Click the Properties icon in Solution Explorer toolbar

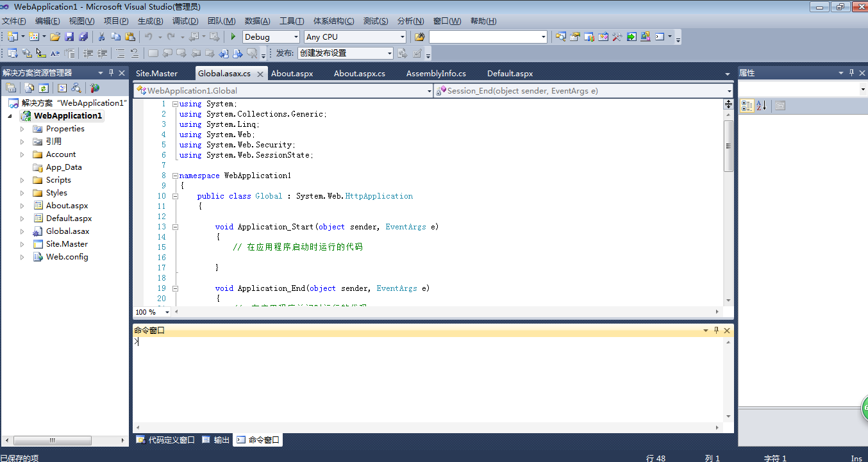click(11, 88)
